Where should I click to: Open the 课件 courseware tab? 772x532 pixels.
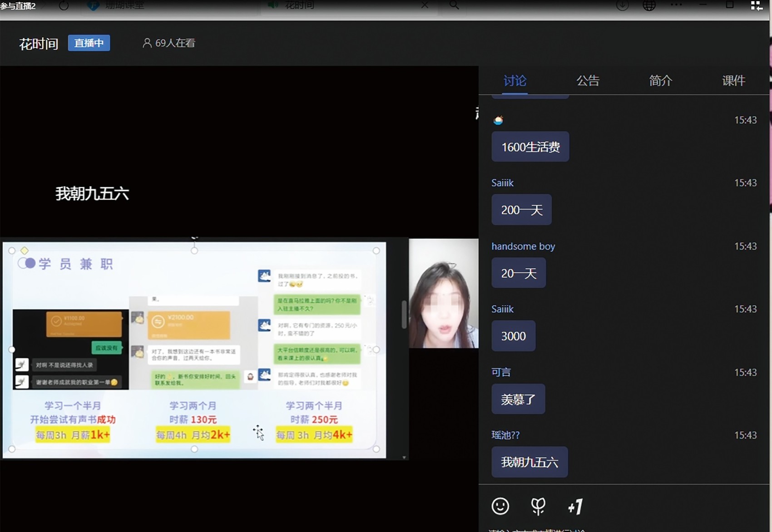coord(733,81)
